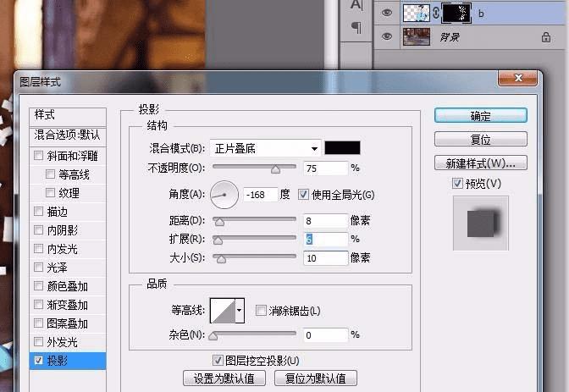Enable 渐变叠加 checkbox
The image size is (569, 392).
click(x=38, y=304)
